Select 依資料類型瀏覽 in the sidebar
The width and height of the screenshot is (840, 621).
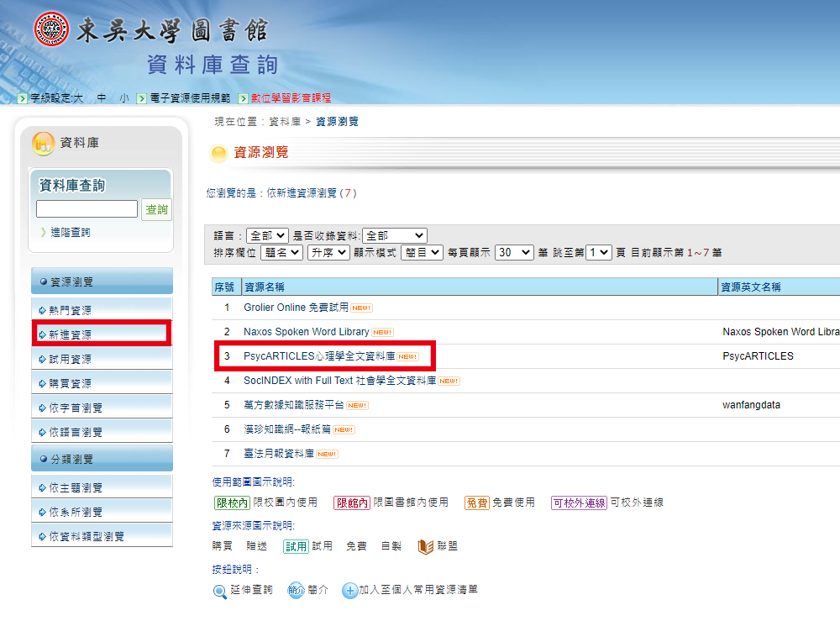coord(102,536)
